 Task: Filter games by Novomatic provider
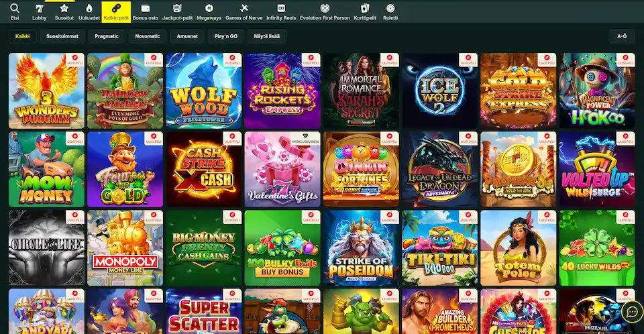(x=148, y=36)
